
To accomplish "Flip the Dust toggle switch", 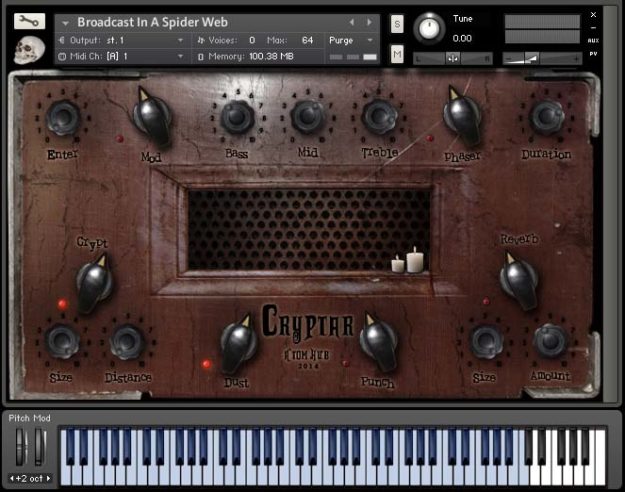I will click(x=238, y=343).
